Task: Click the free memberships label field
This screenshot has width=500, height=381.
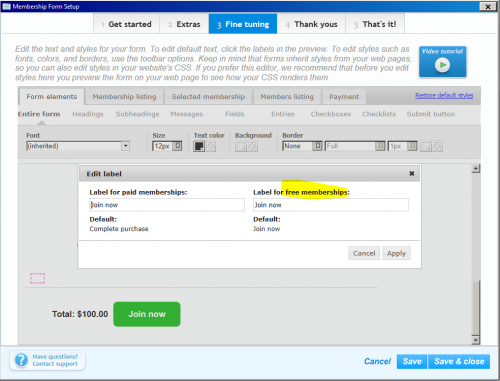Action: pyautogui.click(x=331, y=205)
